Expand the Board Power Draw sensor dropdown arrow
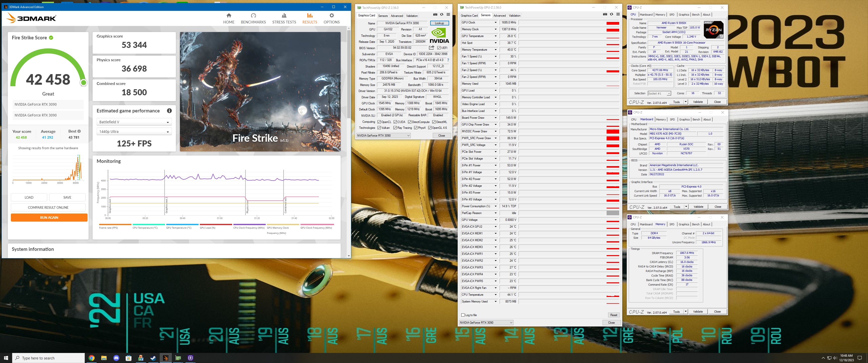The image size is (868, 363). coord(495,118)
